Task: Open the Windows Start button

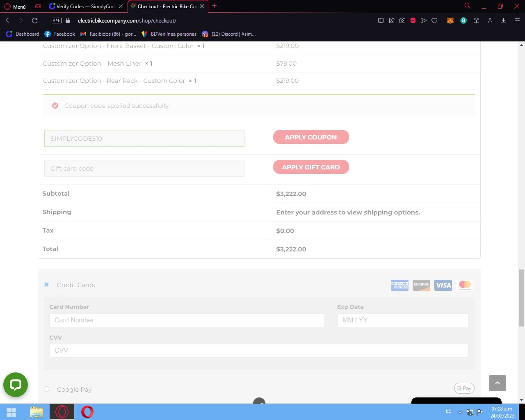Action: (x=11, y=412)
